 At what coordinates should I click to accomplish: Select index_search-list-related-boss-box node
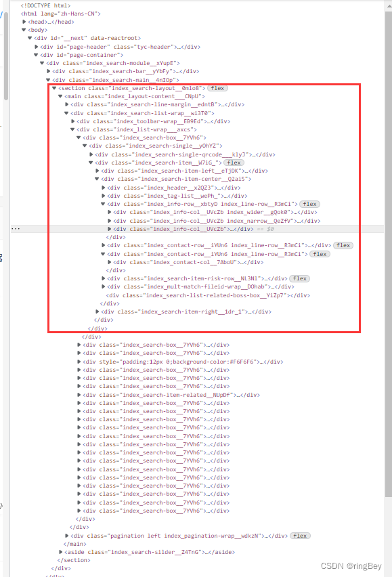(x=208, y=295)
